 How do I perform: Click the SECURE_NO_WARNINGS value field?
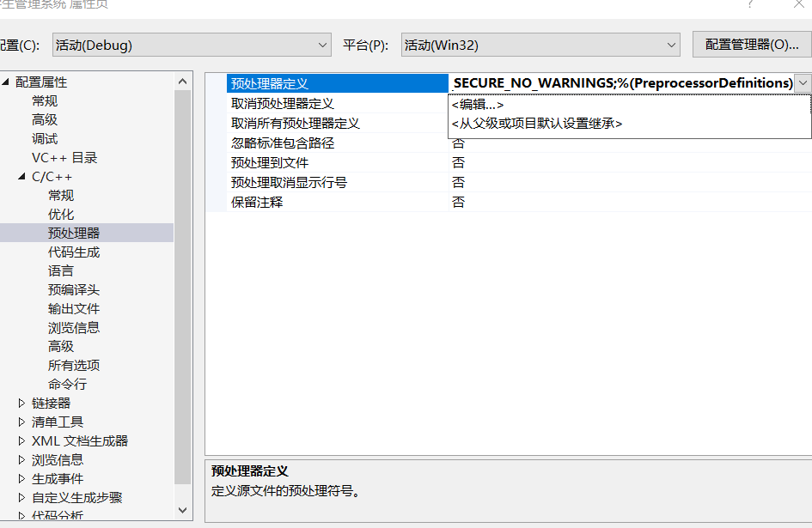[621, 83]
